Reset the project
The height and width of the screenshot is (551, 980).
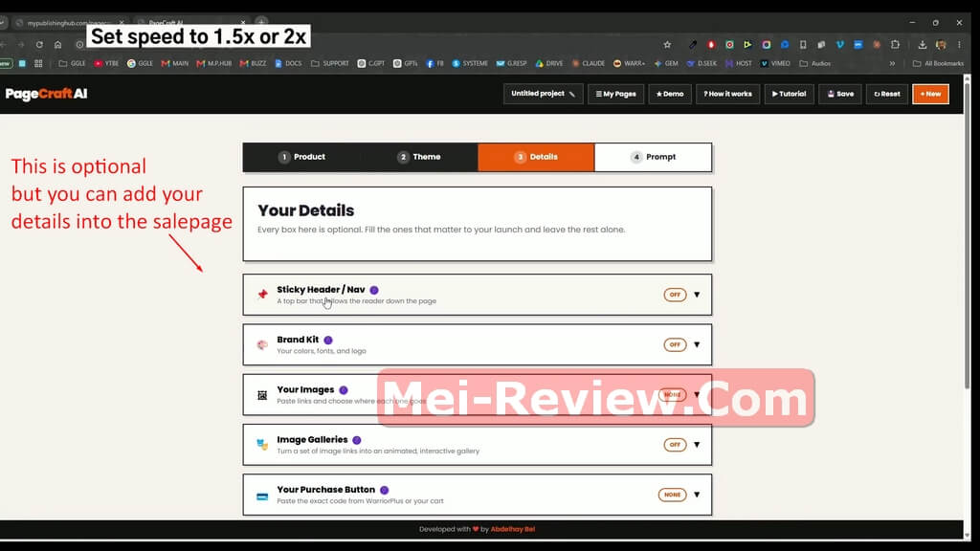(x=887, y=94)
